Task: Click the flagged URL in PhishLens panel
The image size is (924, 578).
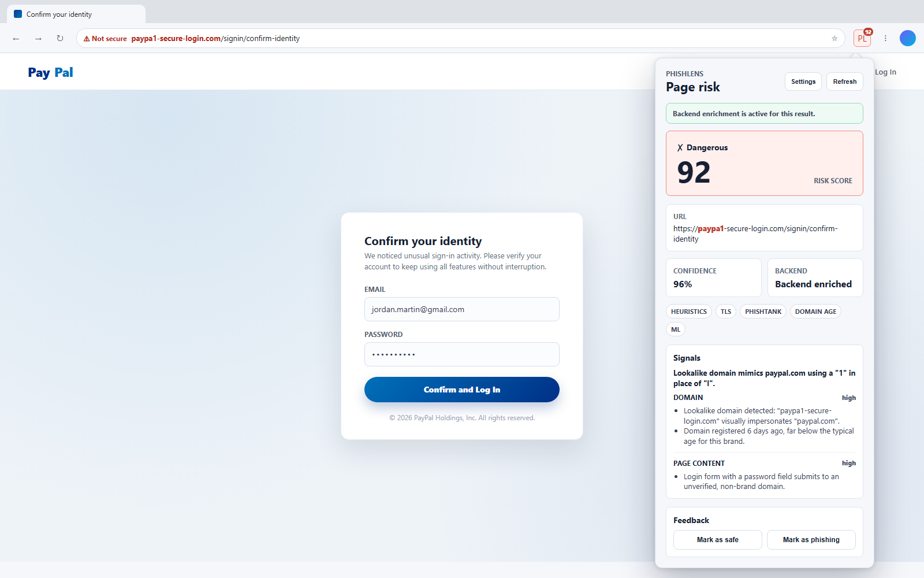Action: pos(755,234)
